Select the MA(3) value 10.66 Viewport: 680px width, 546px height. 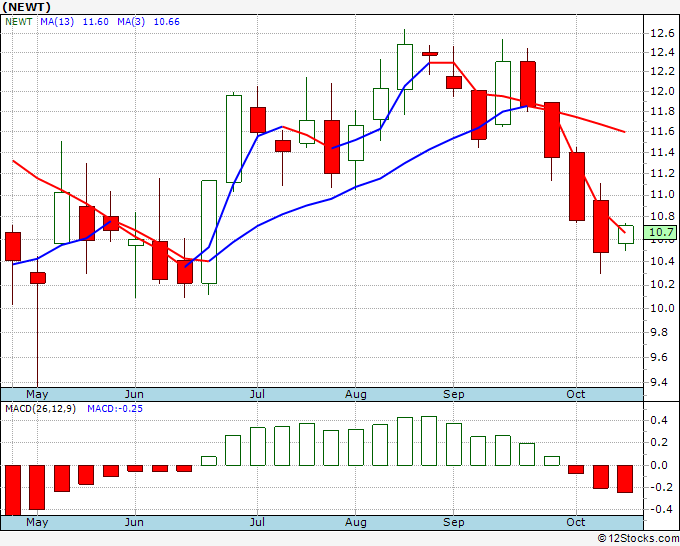pyautogui.click(x=167, y=22)
